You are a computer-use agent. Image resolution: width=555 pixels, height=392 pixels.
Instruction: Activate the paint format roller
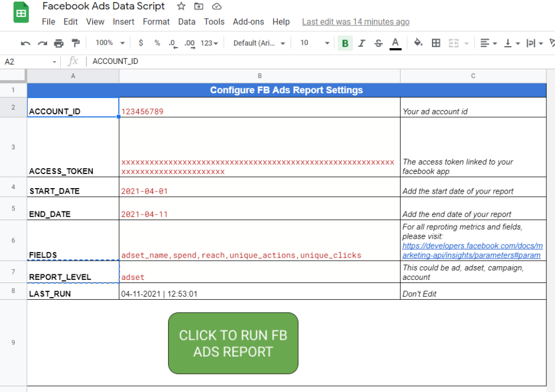(x=75, y=43)
